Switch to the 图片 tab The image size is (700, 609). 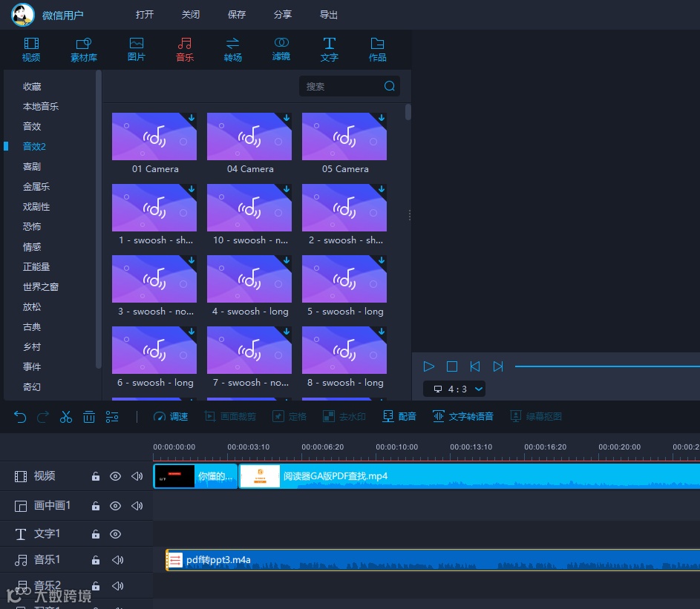click(x=136, y=50)
